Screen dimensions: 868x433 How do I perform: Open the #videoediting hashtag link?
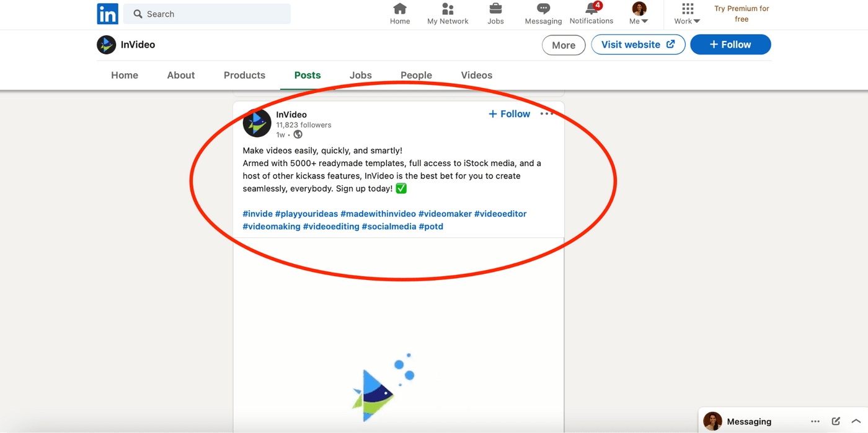click(331, 226)
